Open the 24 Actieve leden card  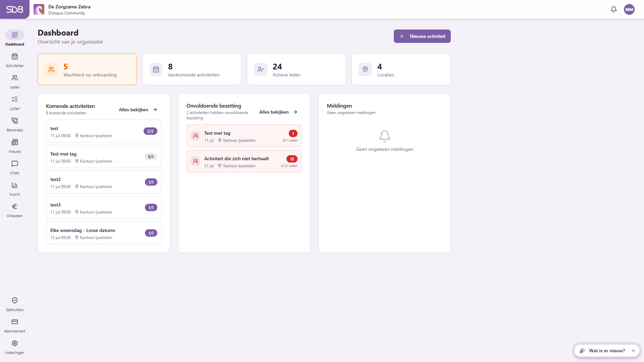point(297,69)
